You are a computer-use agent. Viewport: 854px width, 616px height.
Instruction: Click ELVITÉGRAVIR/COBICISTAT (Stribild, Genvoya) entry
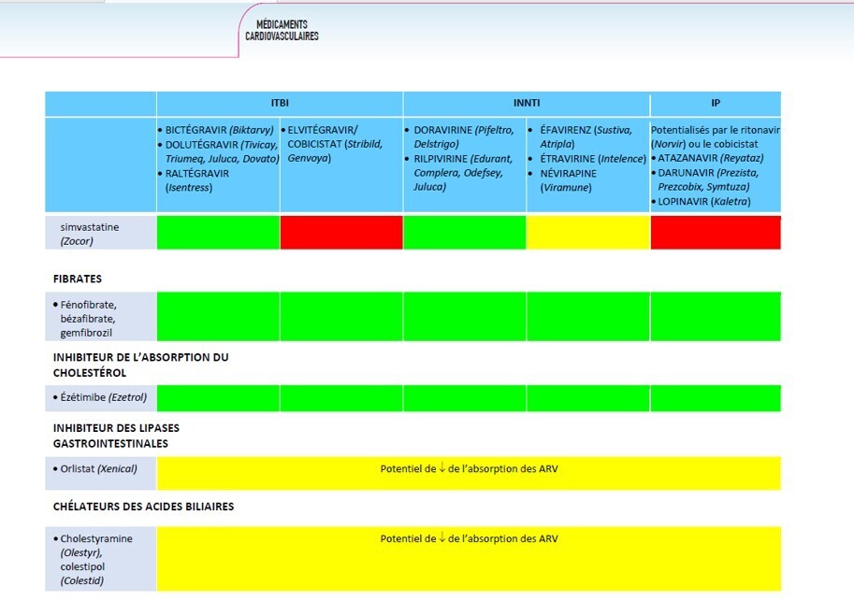pyautogui.click(x=335, y=144)
